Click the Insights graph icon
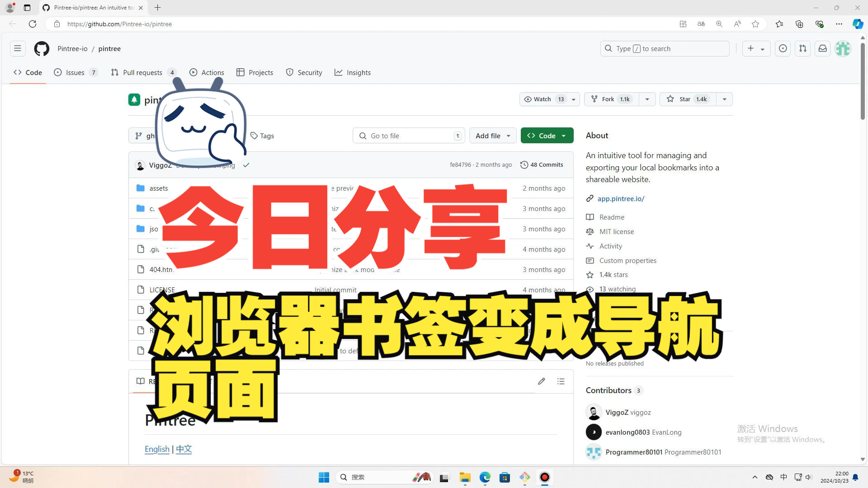The width and height of the screenshot is (868, 488). (x=339, y=72)
